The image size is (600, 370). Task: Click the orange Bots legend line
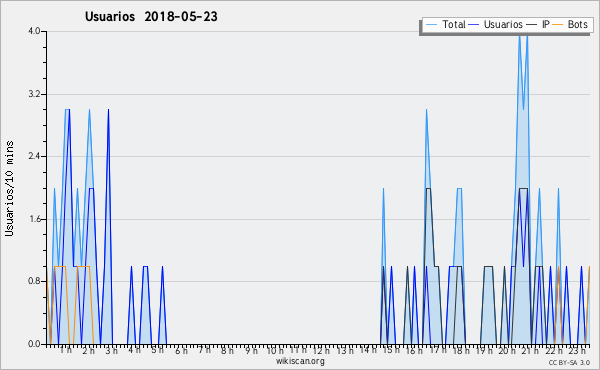[558, 25]
